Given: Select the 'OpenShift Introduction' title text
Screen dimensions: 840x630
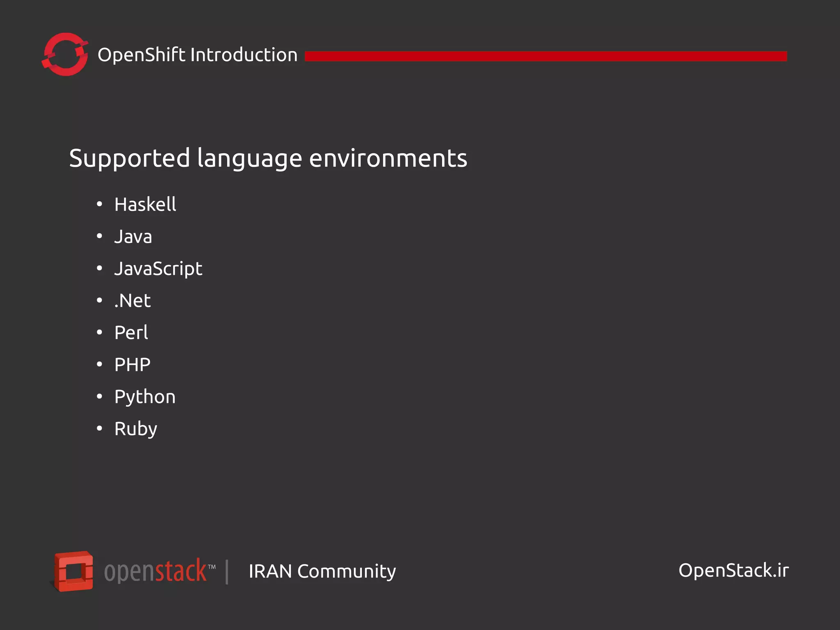Looking at the screenshot, I should coord(197,55).
